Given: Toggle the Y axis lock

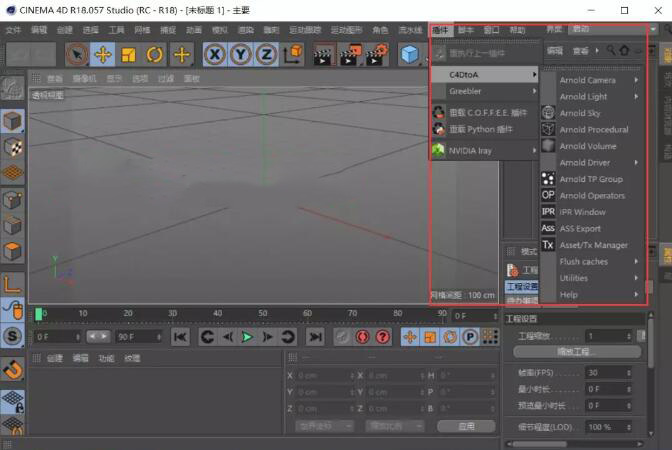Looking at the screenshot, I should (240, 54).
